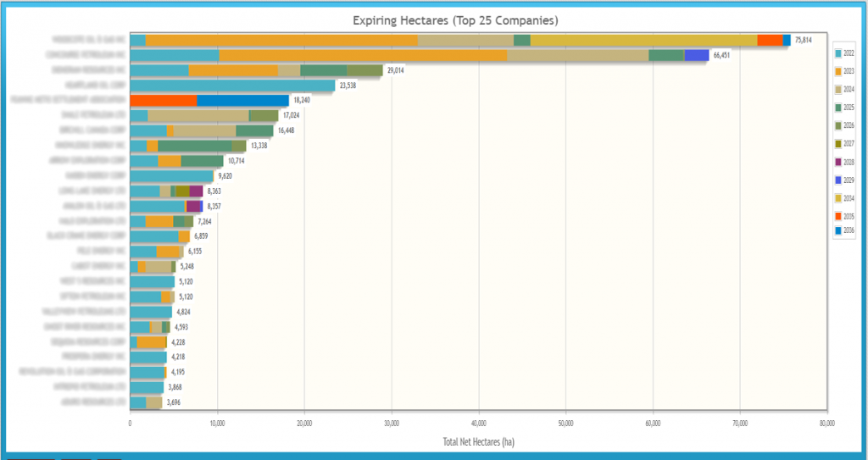The height and width of the screenshot is (460, 868).
Task: Select the red-orange 2035 segment of the 18,240 bar
Action: pos(164,100)
